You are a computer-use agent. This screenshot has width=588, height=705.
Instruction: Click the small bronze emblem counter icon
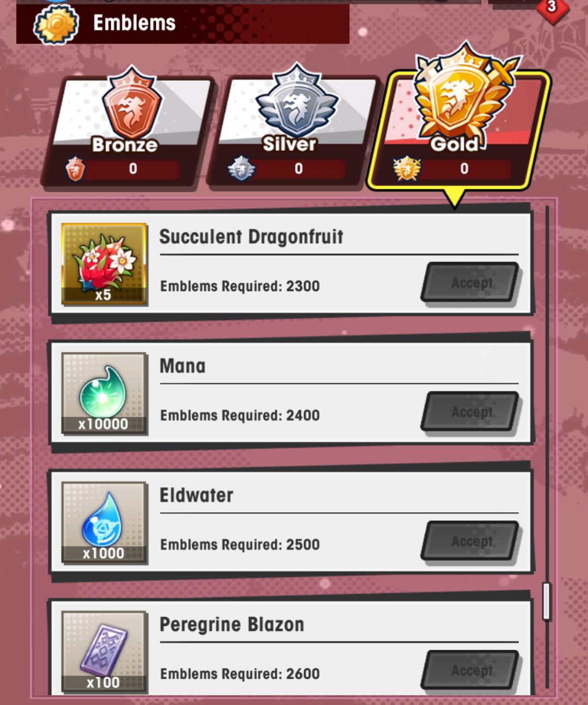point(75,169)
